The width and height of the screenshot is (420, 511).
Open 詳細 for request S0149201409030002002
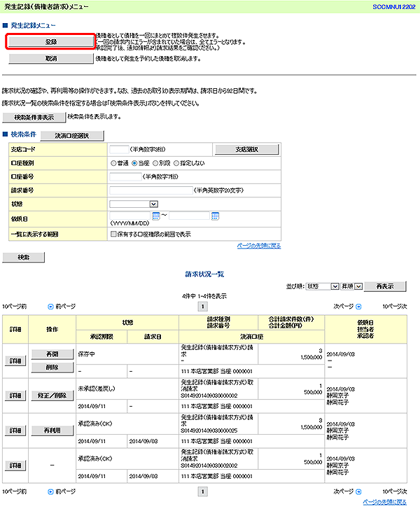pyautogui.click(x=15, y=465)
